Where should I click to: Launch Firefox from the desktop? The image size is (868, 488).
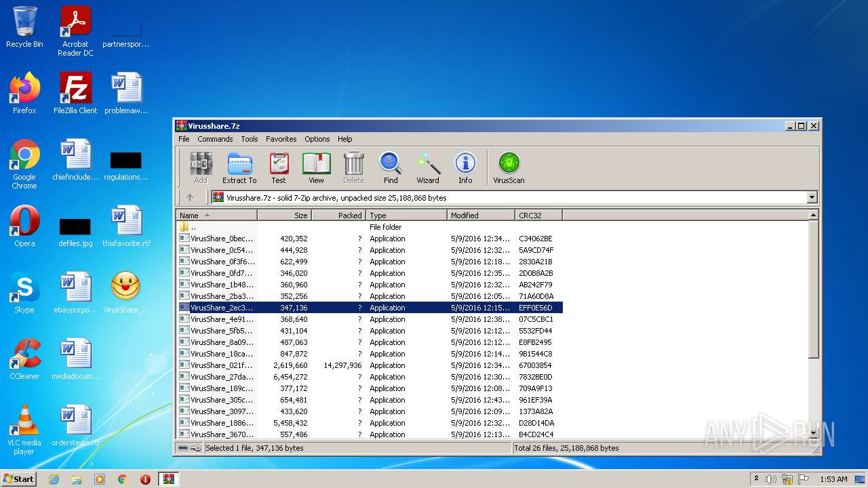tap(24, 94)
